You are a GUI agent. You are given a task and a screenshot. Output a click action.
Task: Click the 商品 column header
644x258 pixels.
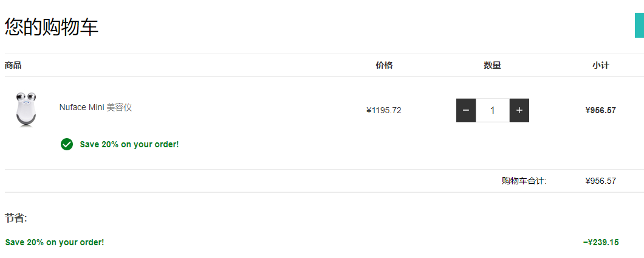pyautogui.click(x=13, y=65)
